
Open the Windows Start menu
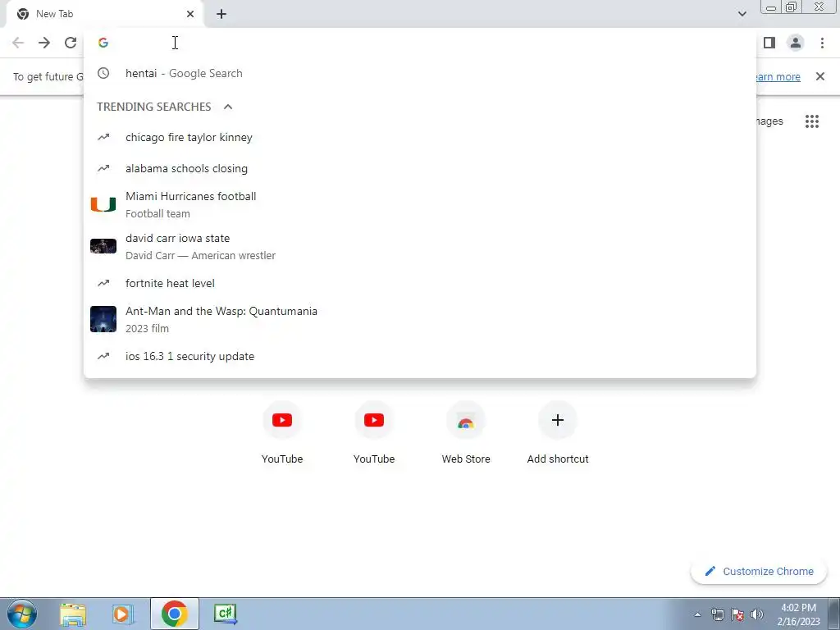pyautogui.click(x=22, y=614)
